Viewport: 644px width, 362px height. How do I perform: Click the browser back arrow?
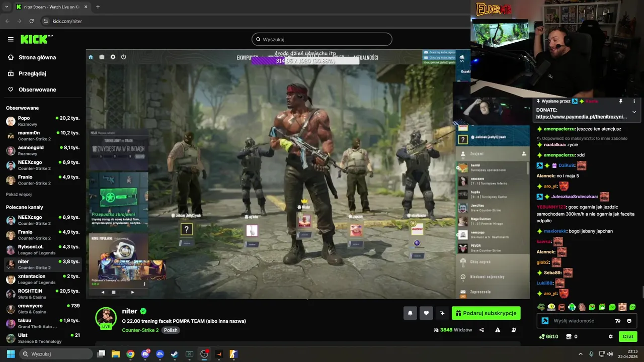(7, 21)
